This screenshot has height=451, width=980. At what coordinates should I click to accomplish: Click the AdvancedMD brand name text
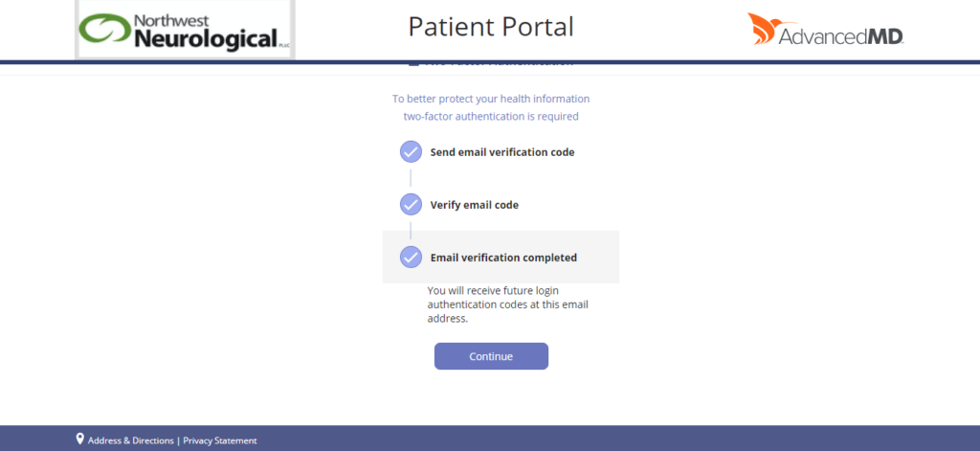[x=840, y=36]
